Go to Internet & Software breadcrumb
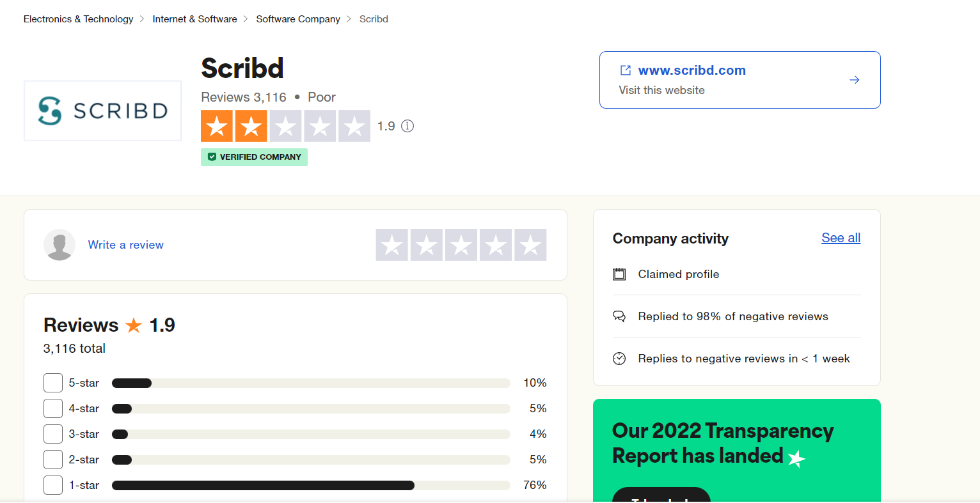Viewport: 980px width, 503px height. [194, 19]
